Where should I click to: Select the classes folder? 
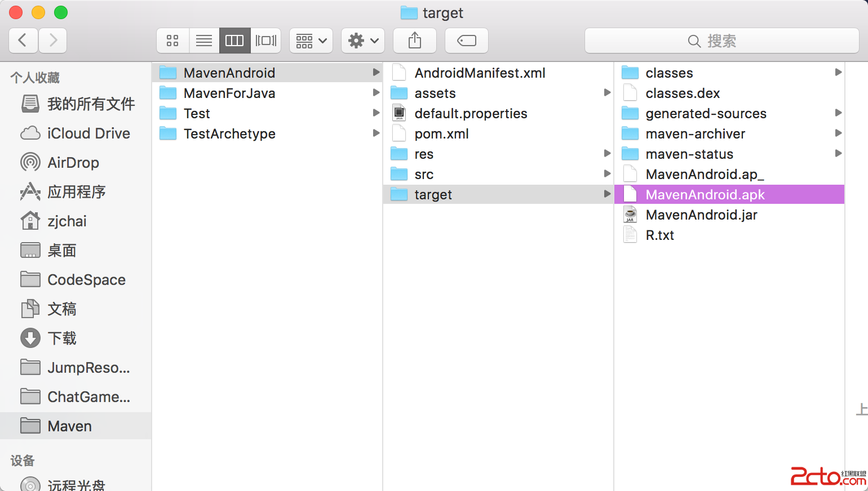729,73
